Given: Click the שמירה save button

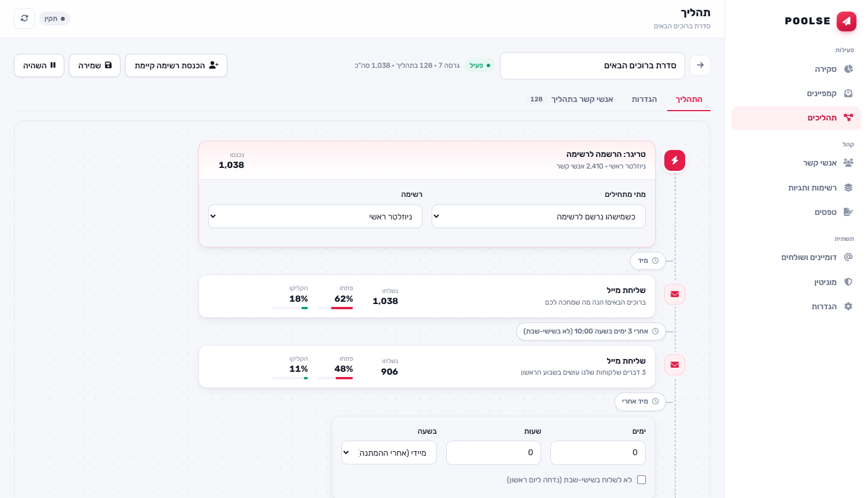Looking at the screenshot, I should tap(94, 65).
